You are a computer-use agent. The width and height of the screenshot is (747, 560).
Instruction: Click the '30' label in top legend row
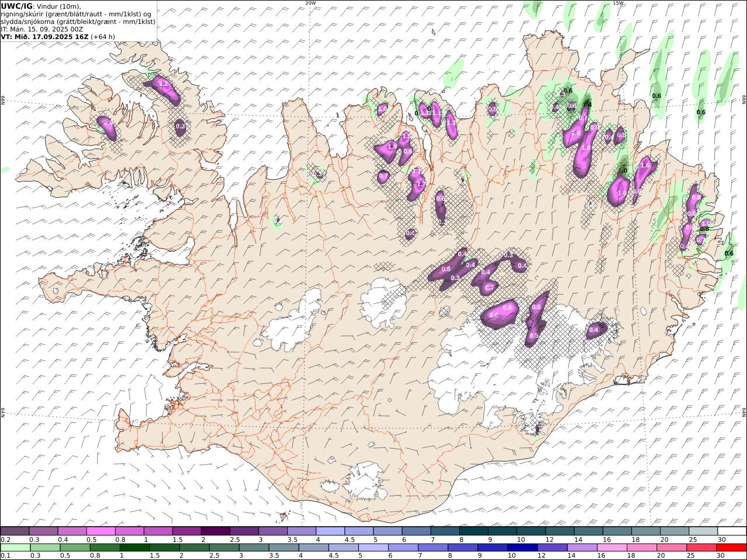pos(721,540)
